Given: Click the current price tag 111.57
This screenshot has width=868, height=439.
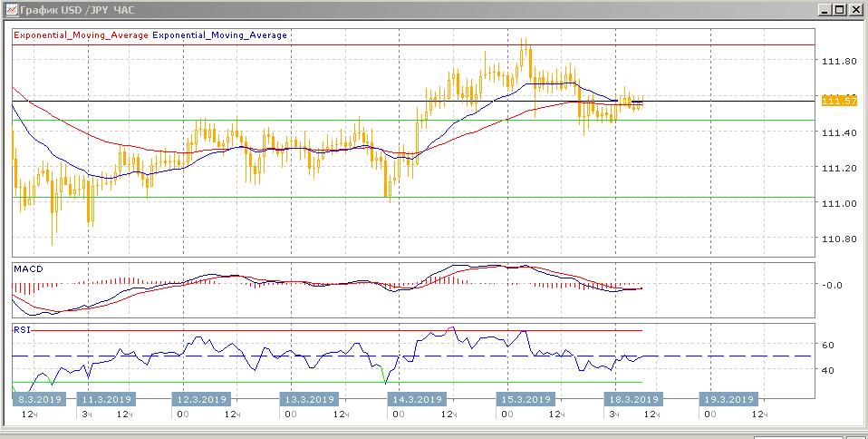Looking at the screenshot, I should [838, 101].
